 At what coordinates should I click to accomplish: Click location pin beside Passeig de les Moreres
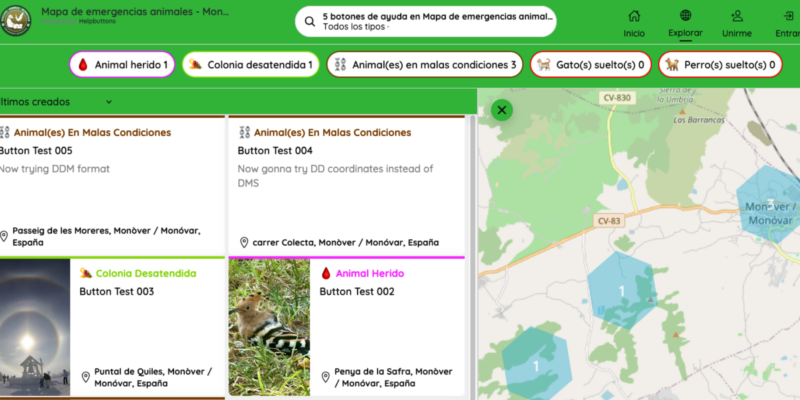point(4,236)
